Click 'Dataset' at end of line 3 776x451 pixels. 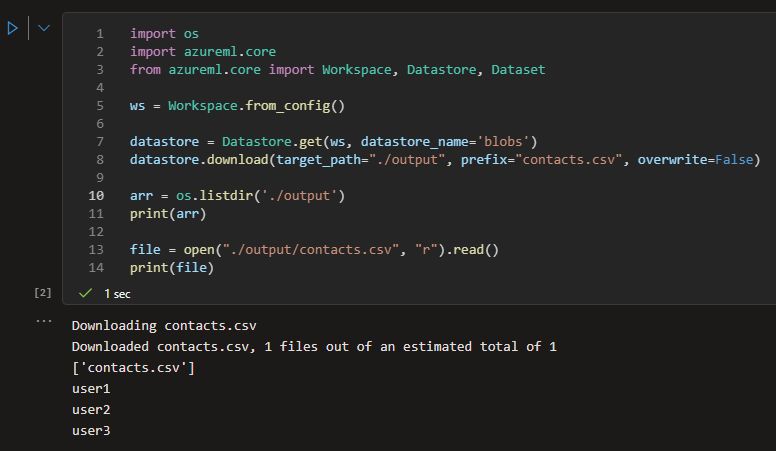pos(518,69)
